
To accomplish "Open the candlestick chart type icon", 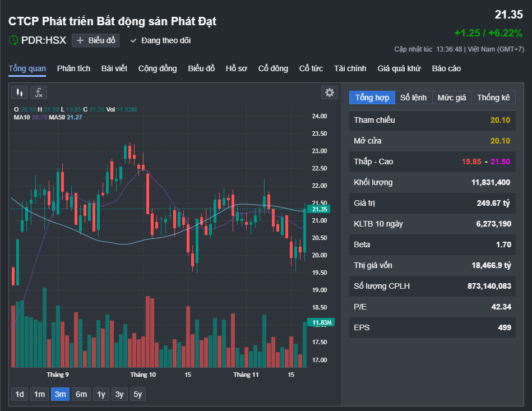I will (x=20, y=93).
